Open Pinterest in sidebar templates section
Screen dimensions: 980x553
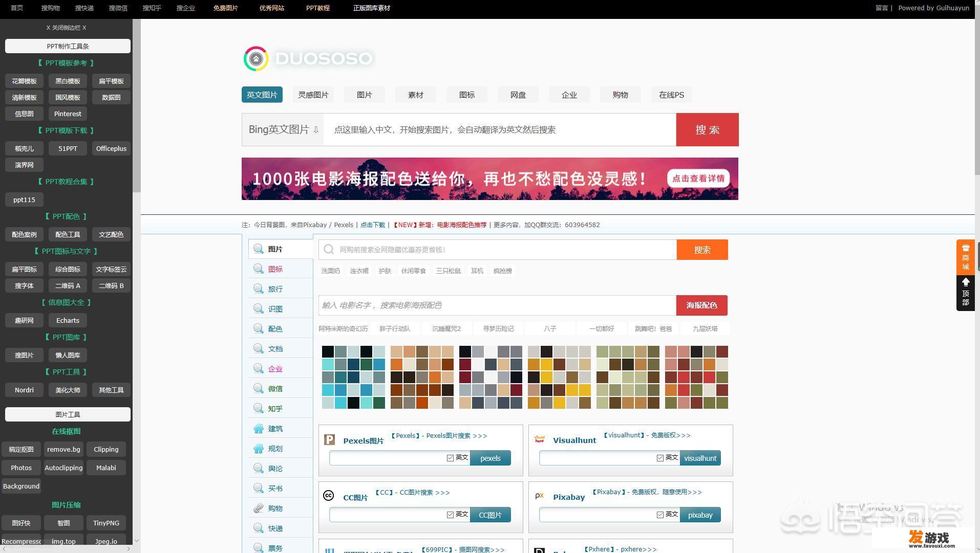pos(68,114)
